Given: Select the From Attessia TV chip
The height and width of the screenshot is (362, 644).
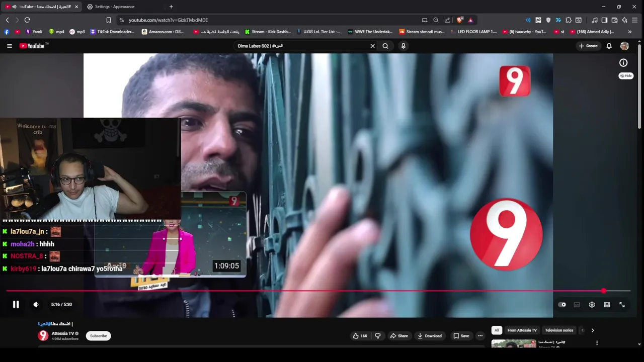Looking at the screenshot, I should point(522,330).
